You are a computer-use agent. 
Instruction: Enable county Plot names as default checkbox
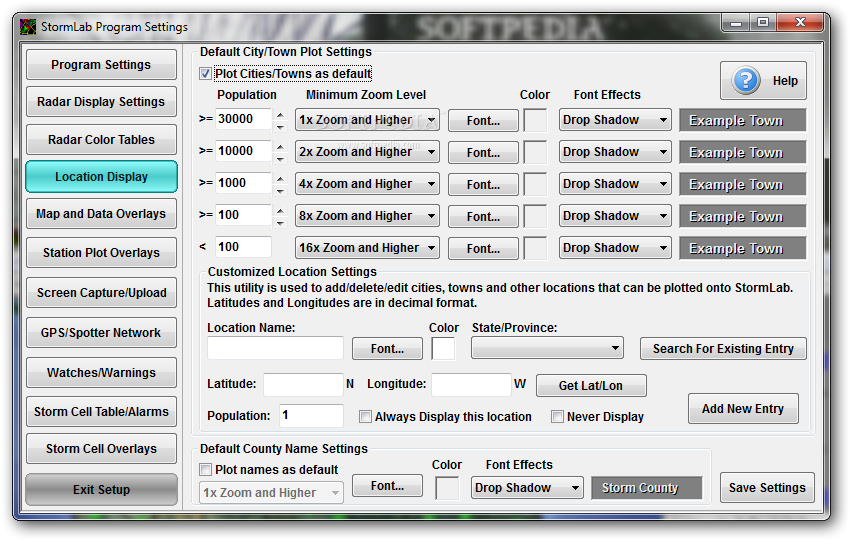206,469
